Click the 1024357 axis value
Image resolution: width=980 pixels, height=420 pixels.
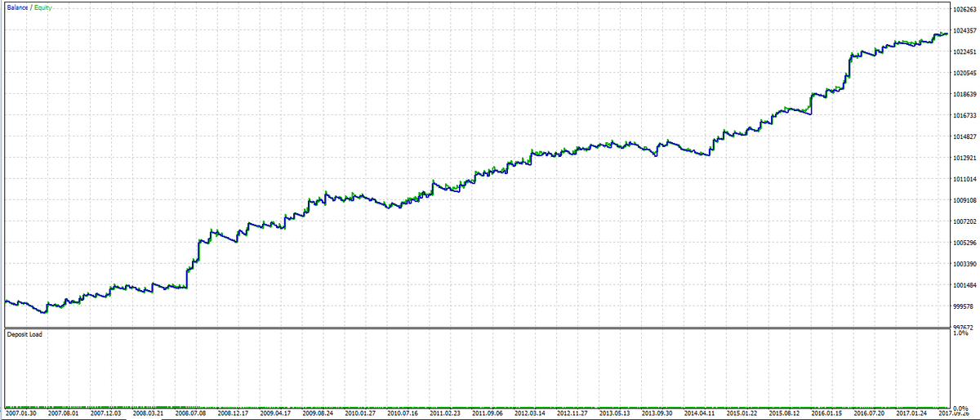point(965,31)
